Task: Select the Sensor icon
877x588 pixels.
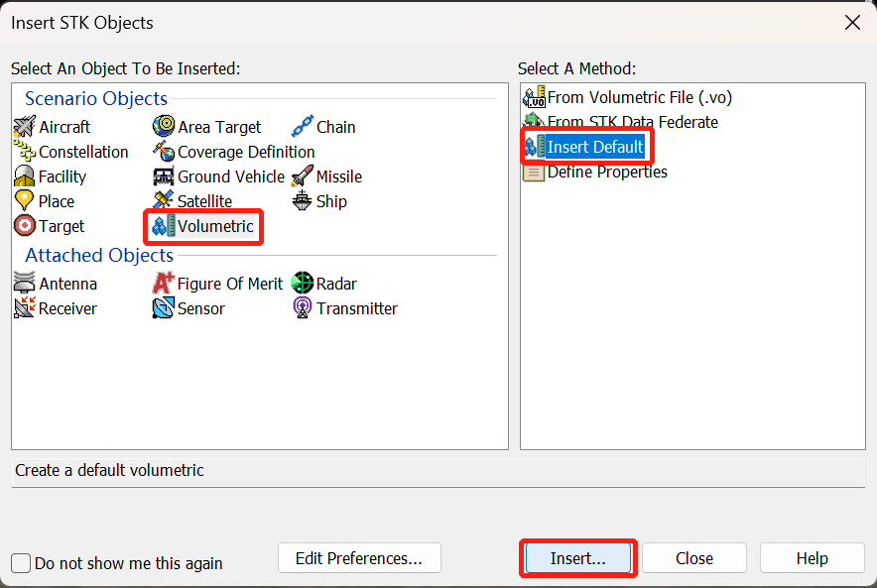Action: [164, 308]
